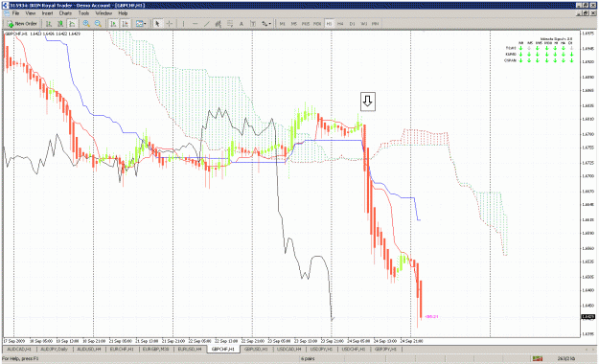Switch to M1 timeframe
Image resolution: width=599 pixels, height=364 pixels.
(283, 24)
